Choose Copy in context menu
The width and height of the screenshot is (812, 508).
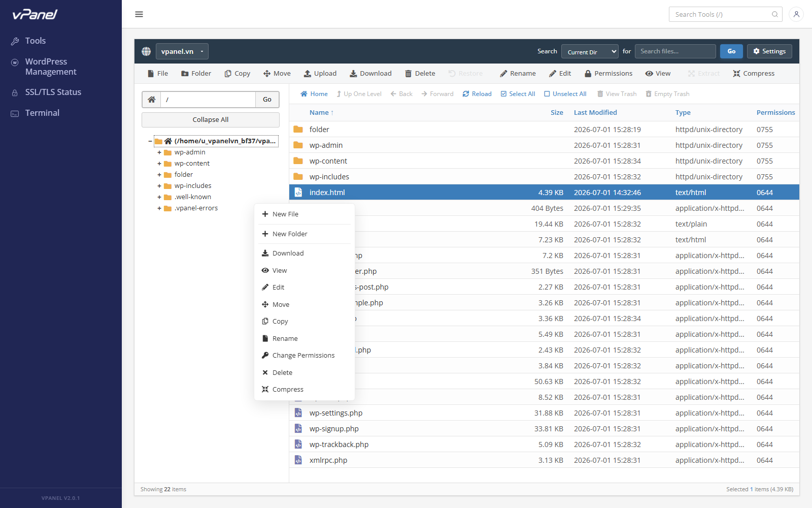(x=304, y=322)
